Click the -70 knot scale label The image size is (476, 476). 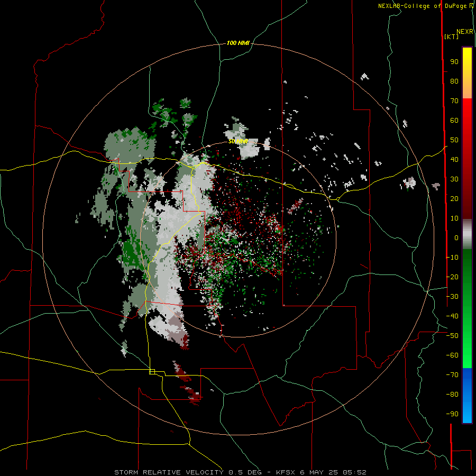pyautogui.click(x=452, y=374)
